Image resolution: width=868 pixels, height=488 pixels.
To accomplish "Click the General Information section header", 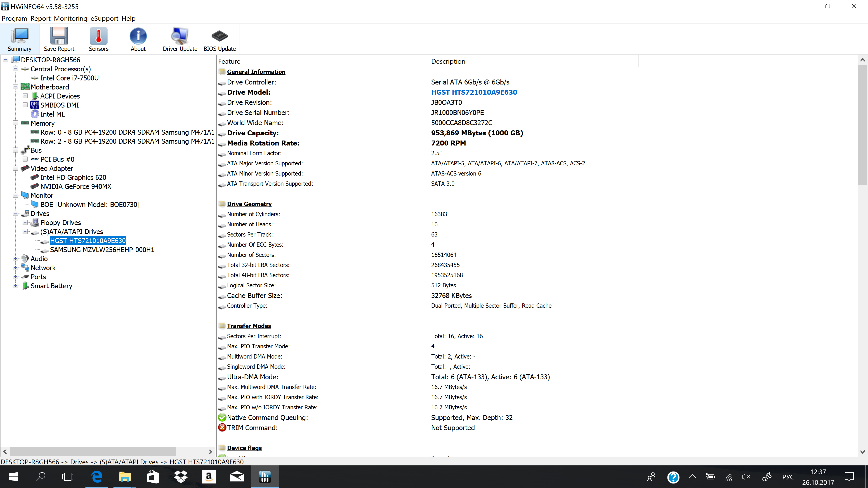I will point(256,72).
